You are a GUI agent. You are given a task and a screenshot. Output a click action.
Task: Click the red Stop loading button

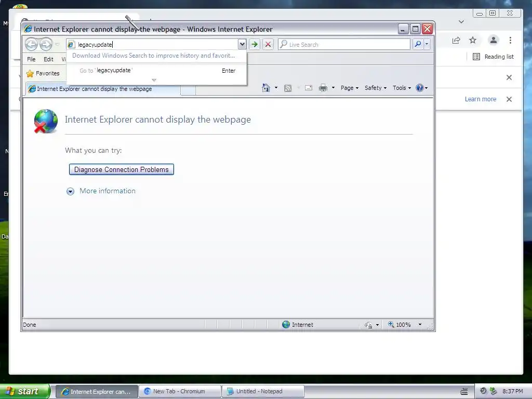(x=268, y=44)
